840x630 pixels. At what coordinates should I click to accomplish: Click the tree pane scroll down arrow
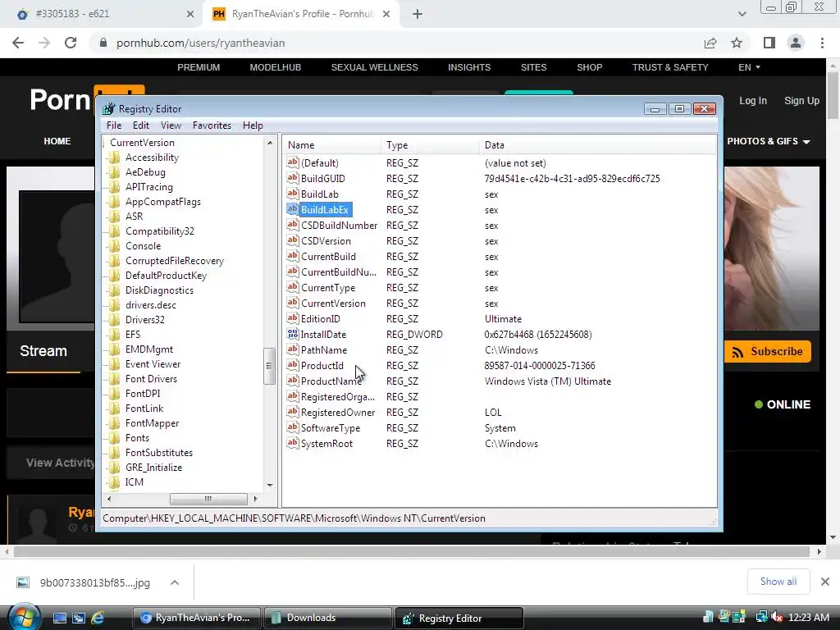(269, 485)
